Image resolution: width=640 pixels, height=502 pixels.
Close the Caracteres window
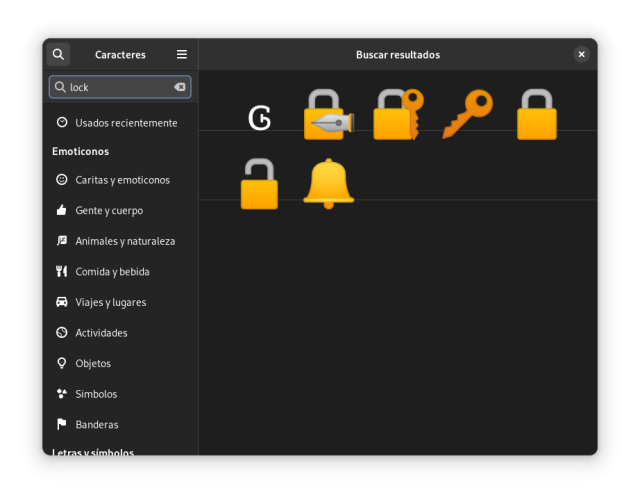[x=581, y=54]
